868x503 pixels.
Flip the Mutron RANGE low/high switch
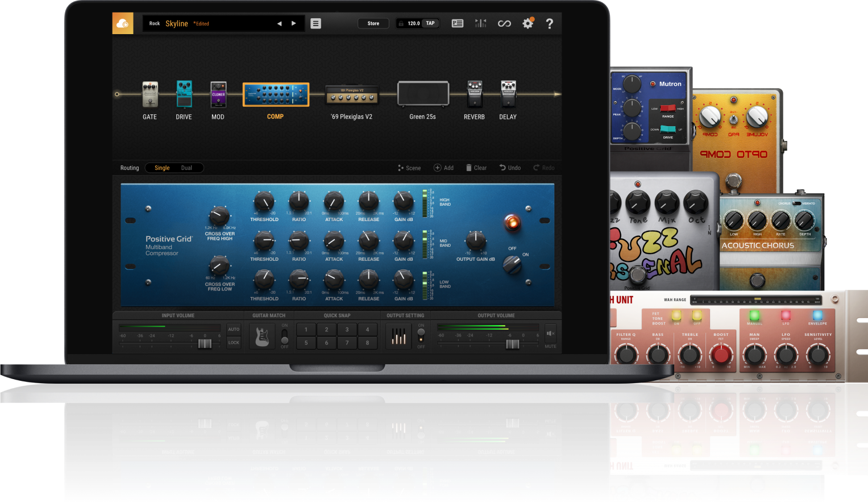coord(668,108)
